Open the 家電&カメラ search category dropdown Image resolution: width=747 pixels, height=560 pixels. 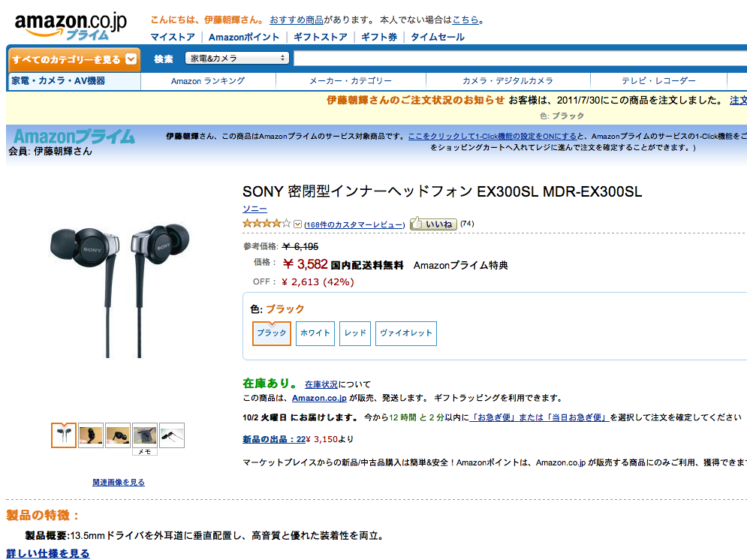click(x=236, y=58)
